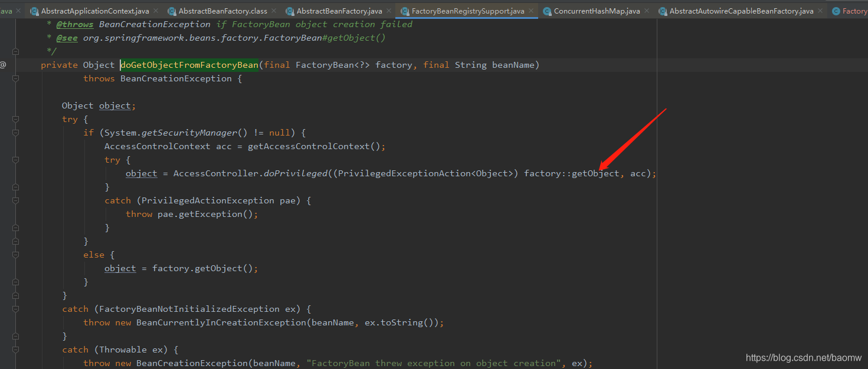The width and height of the screenshot is (868, 369).
Task: Switch to AbstractAutowireCapableBeanFactory.java tab
Action: pos(741,11)
